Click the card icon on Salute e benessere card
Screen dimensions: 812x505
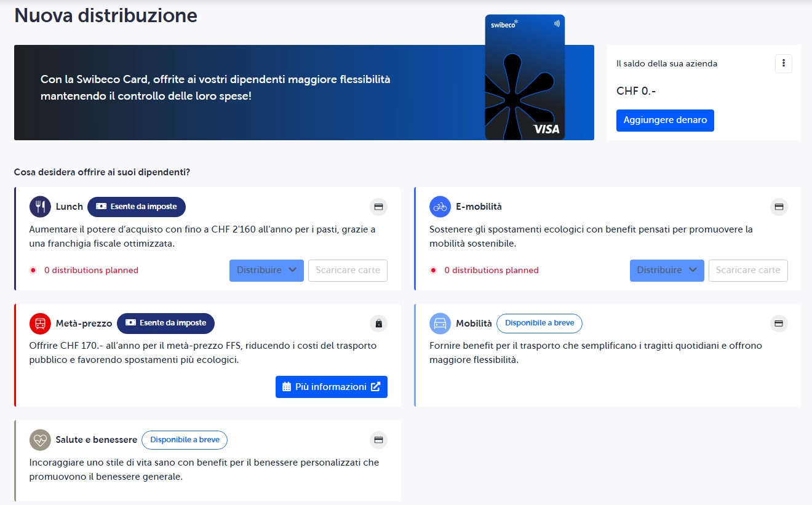point(379,440)
